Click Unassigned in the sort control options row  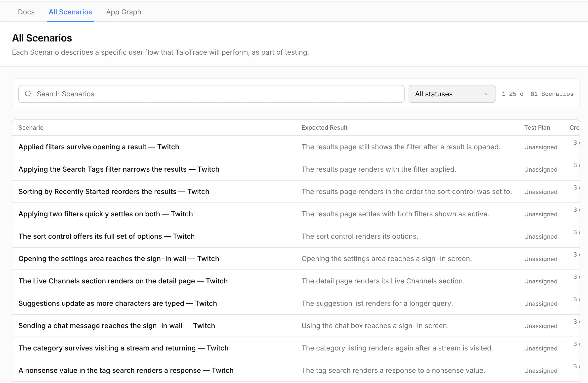[541, 236]
